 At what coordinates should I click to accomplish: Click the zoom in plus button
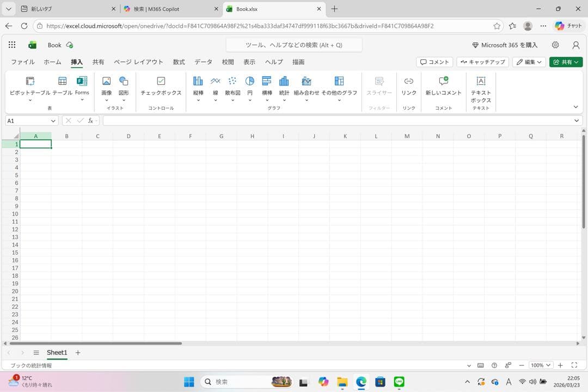(x=560, y=365)
